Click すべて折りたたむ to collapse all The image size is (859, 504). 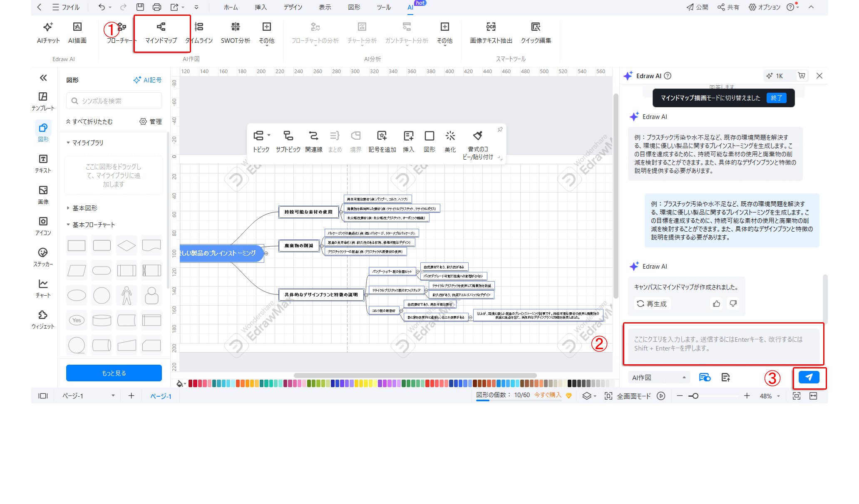(89, 121)
